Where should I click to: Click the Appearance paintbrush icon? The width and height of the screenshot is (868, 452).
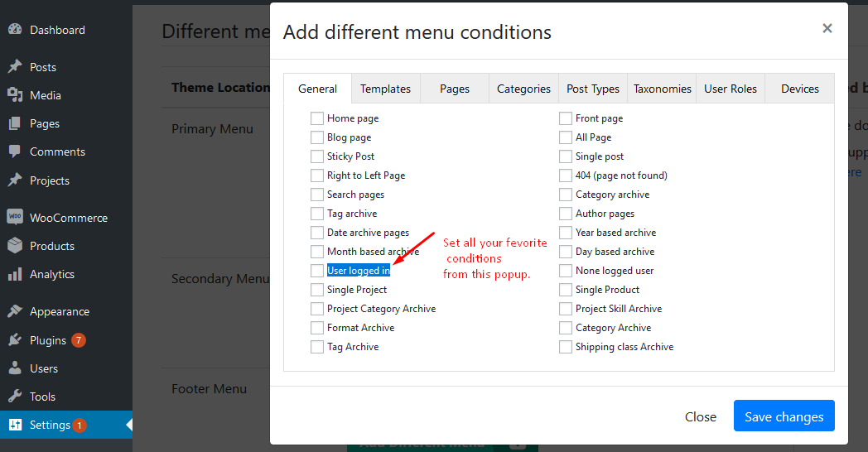pos(15,311)
